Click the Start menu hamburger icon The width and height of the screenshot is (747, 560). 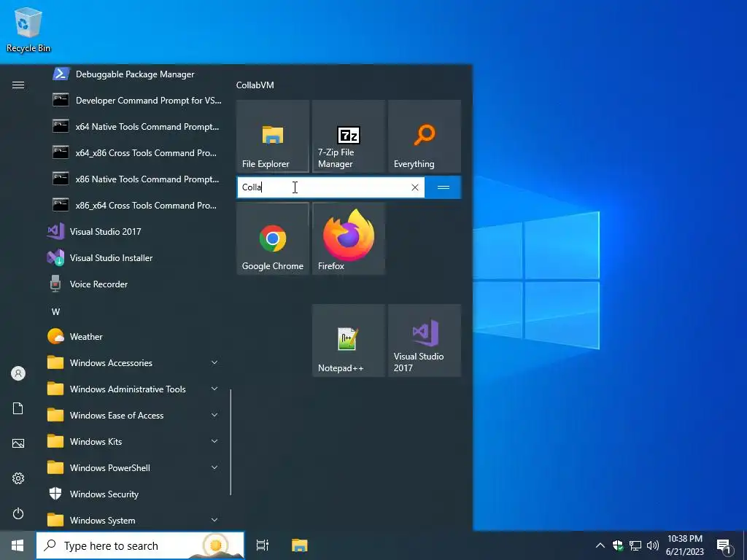point(18,85)
